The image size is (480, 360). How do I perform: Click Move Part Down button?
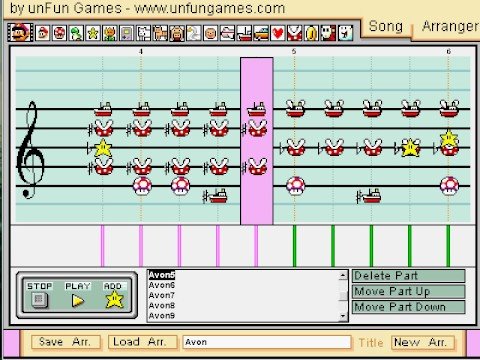pyautogui.click(x=409, y=307)
